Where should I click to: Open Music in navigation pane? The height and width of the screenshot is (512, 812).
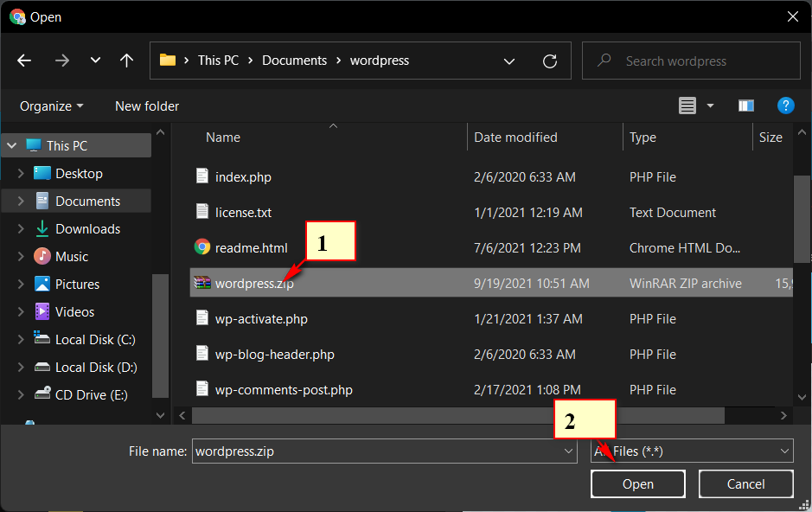pyautogui.click(x=72, y=256)
